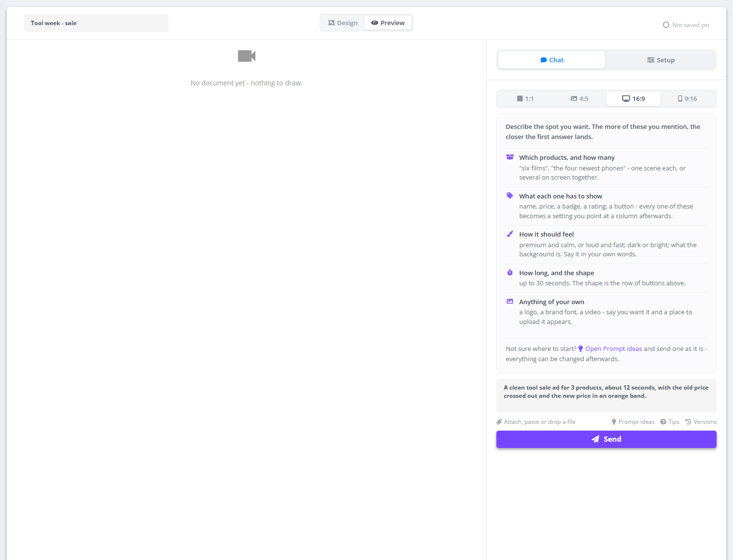
Task: Open the Tips helper
Action: point(670,422)
